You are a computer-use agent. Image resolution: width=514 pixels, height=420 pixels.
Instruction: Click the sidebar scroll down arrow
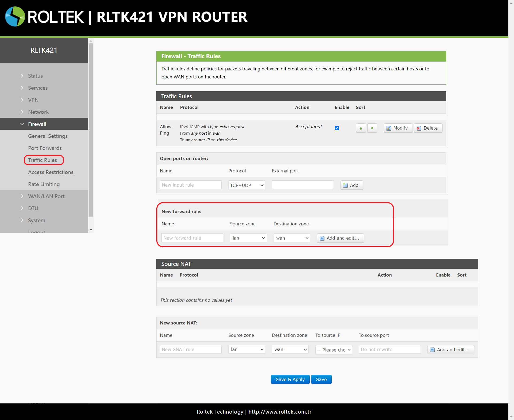(91, 230)
